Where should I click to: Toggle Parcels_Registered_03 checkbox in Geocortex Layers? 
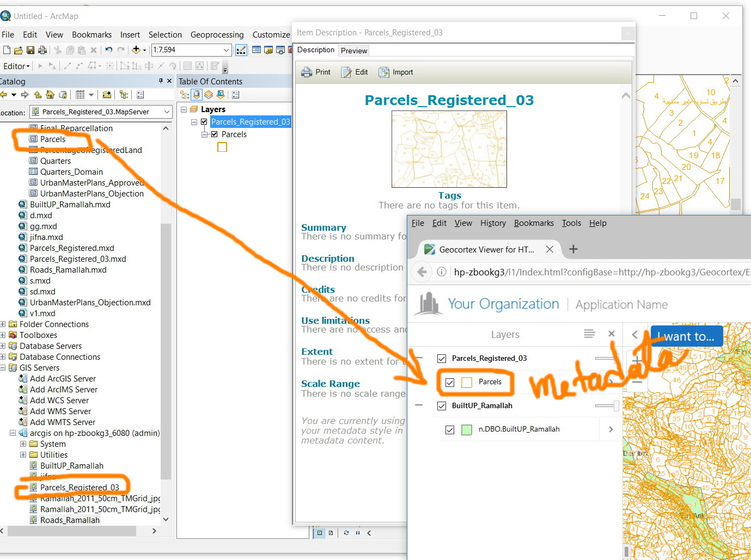442,359
